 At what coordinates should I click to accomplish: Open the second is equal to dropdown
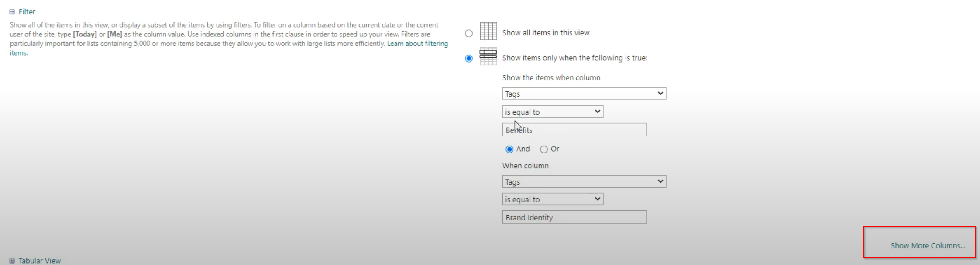pos(553,199)
